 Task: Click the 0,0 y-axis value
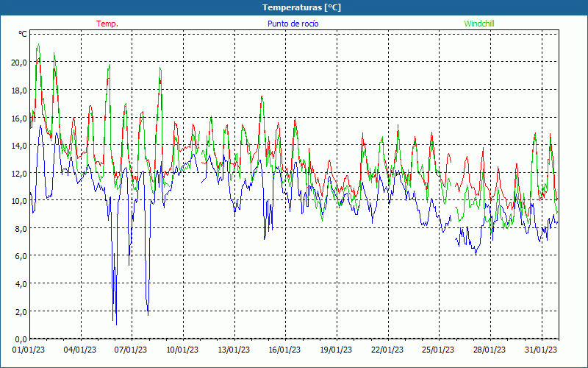coord(21,339)
